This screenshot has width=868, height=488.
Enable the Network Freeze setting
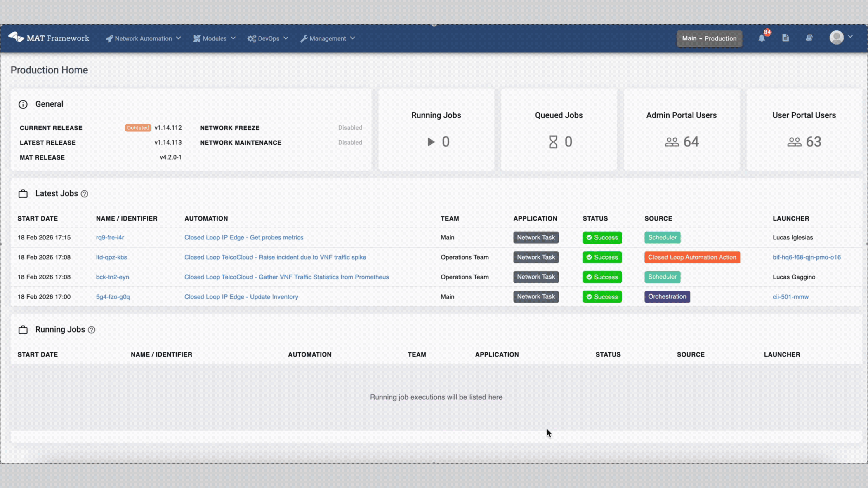click(x=350, y=128)
